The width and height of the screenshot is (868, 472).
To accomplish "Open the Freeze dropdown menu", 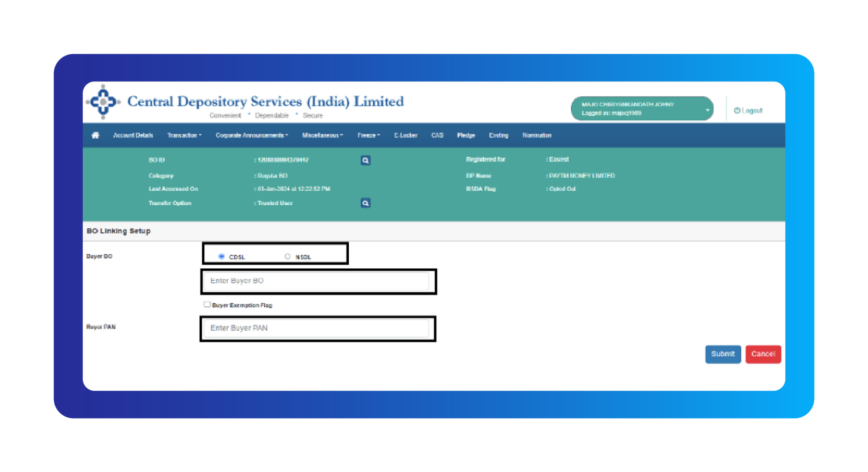I will [369, 135].
